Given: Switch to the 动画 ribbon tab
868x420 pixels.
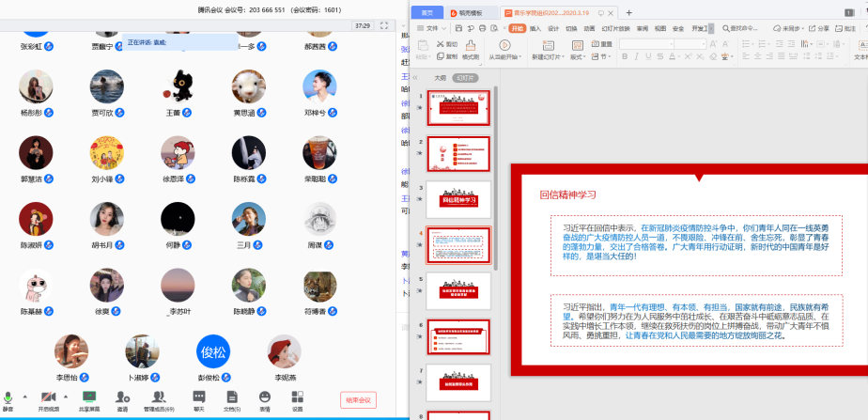Looking at the screenshot, I should point(589,29).
